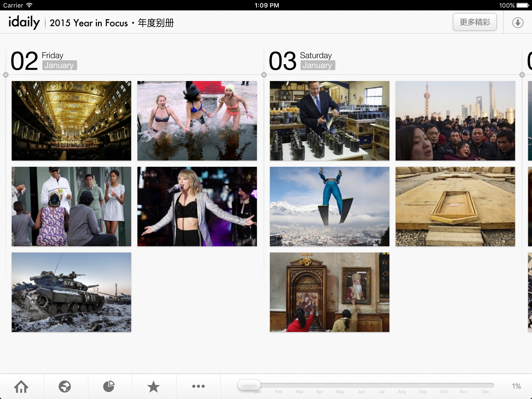This screenshot has width=532, height=399.
Task: Select the January label under Saturday 03
Action: pos(317,65)
